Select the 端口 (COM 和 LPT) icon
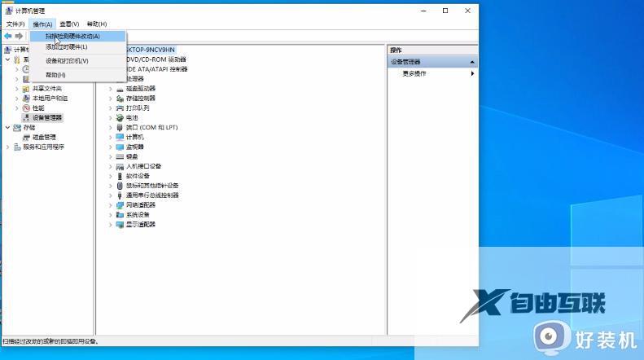 point(120,127)
